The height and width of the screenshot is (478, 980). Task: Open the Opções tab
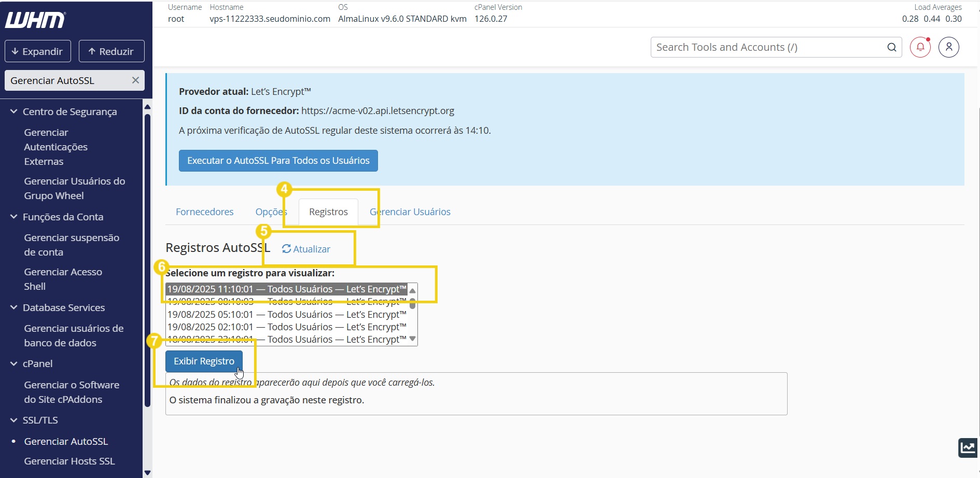tap(271, 212)
